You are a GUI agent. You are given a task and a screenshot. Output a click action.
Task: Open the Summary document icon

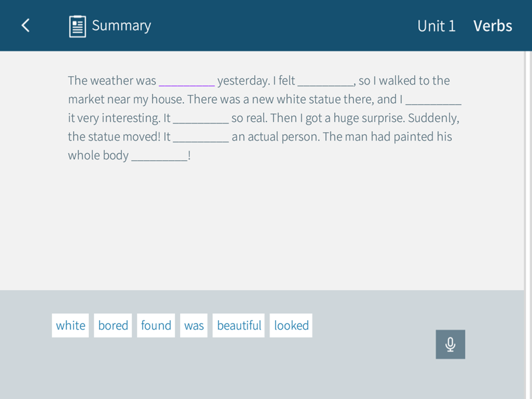[77, 26]
